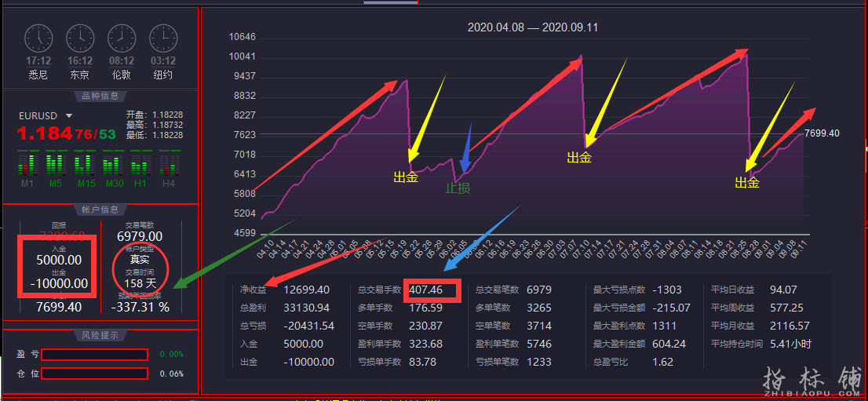Click the 平均月收益 value 2116.57
This screenshot has height=401, width=868.
pos(790,326)
